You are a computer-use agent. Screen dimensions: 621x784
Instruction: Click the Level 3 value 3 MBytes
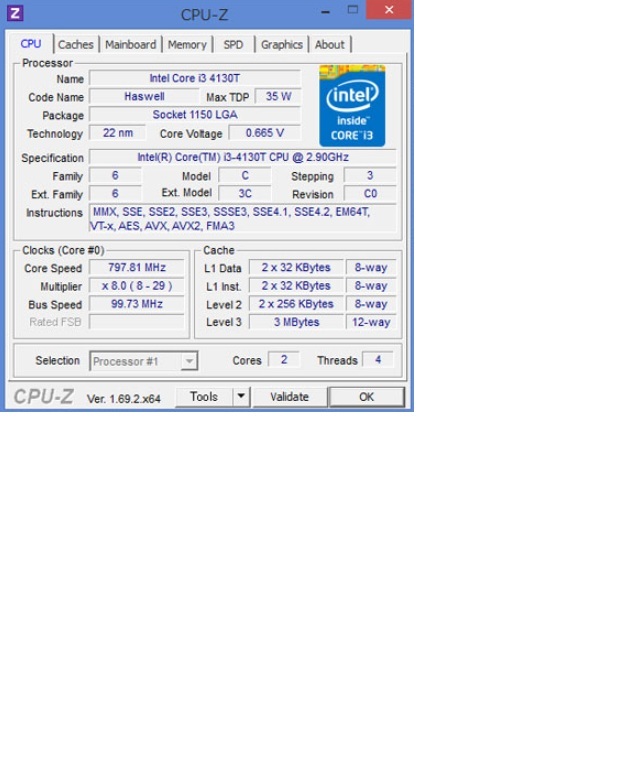(x=296, y=322)
